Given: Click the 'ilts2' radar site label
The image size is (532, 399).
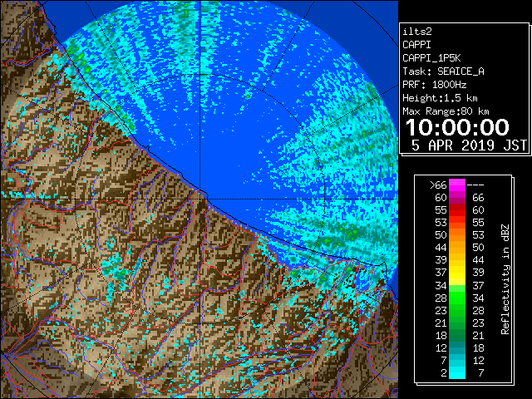Looking at the screenshot, I should coord(417,32).
